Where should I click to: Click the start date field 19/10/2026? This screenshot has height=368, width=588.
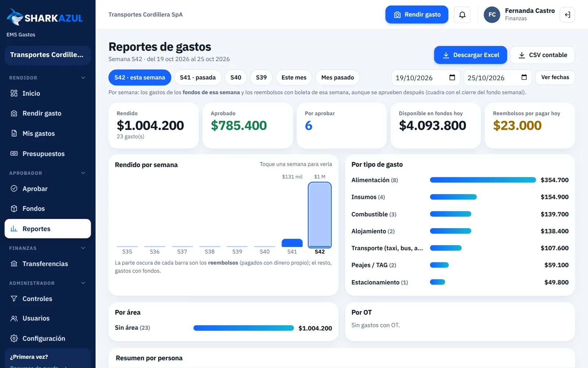coord(426,78)
